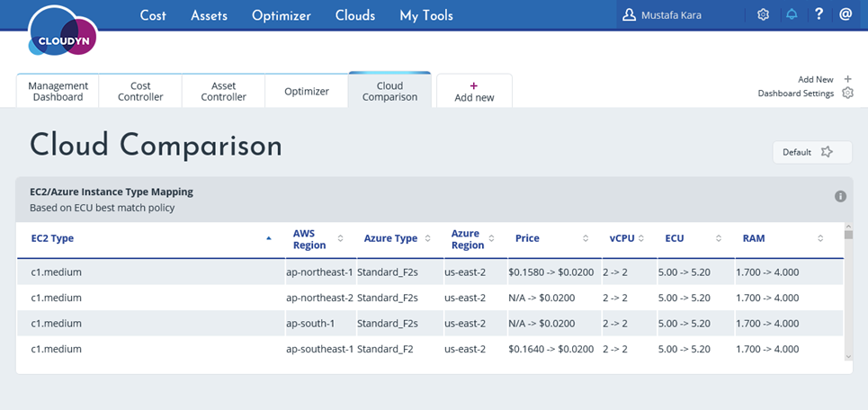868x410 pixels.
Task: Switch to Cost Controller tab
Action: tap(140, 92)
